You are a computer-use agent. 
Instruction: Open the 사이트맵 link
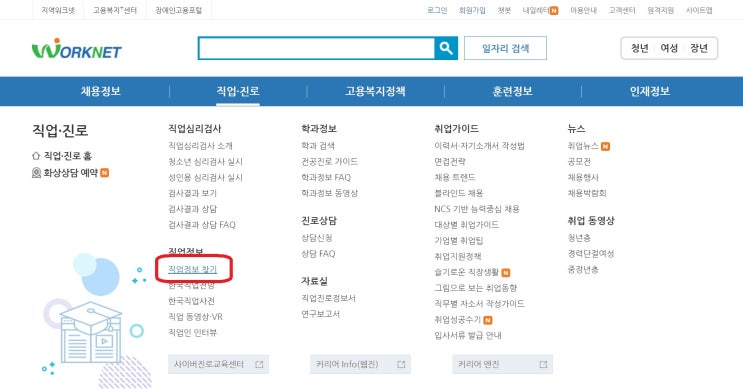[x=699, y=10]
